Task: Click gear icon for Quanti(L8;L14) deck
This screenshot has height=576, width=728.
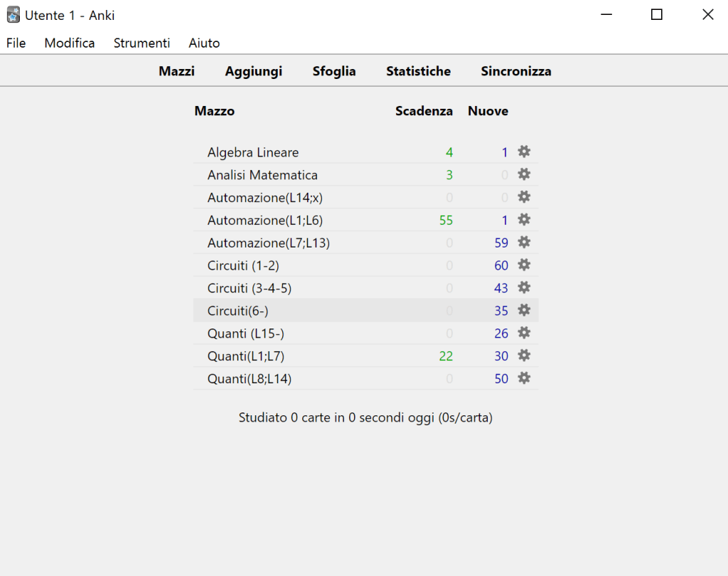Action: 524,378
